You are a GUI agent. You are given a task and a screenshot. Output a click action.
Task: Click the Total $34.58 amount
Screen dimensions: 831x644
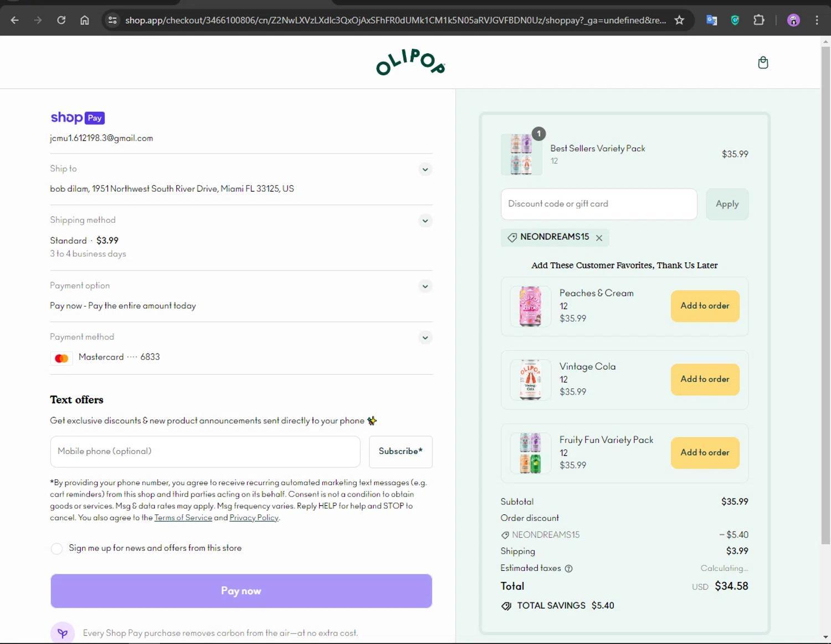point(731,586)
